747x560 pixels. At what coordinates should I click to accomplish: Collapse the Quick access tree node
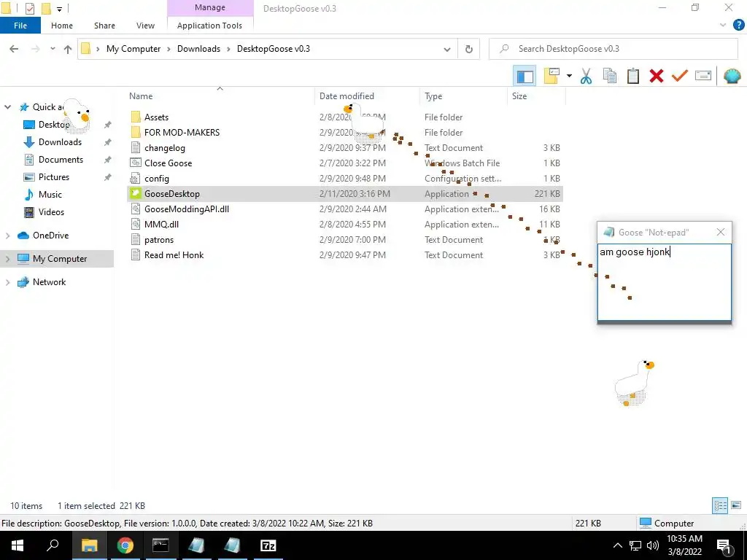(7, 107)
